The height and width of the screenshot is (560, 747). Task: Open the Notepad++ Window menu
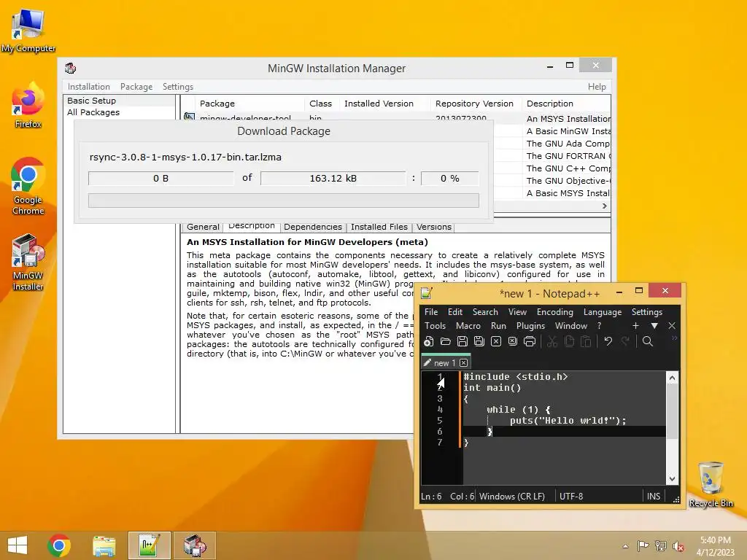(x=570, y=326)
